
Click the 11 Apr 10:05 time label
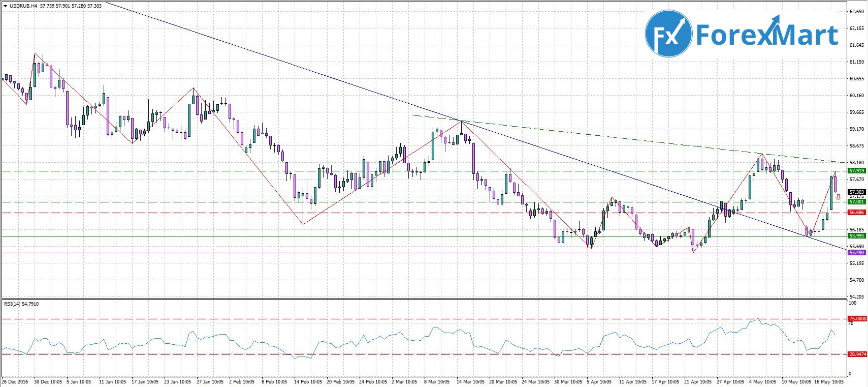pyautogui.click(x=633, y=382)
